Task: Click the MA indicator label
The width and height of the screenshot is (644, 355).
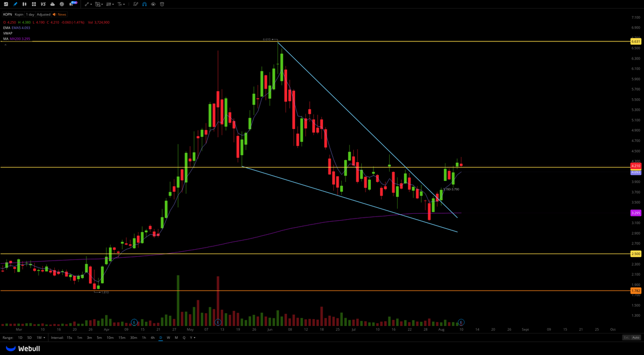Action: click(x=5, y=39)
